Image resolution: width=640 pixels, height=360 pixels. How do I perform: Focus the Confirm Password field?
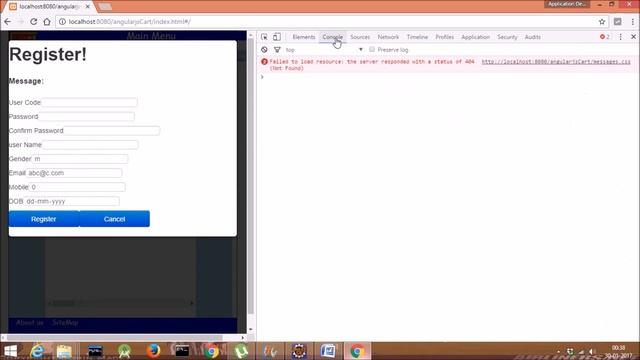click(x=111, y=131)
